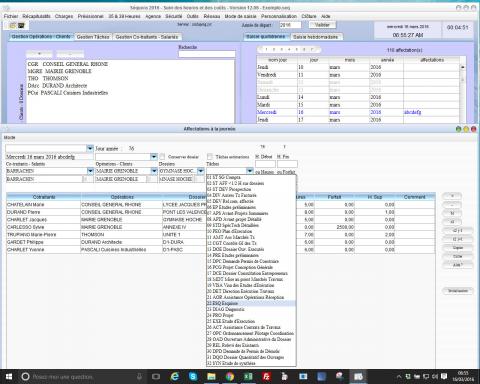The height and width of the screenshot is (384, 480).
Task: Select task 22 ESQ Esquisse in list
Action: [251, 303]
